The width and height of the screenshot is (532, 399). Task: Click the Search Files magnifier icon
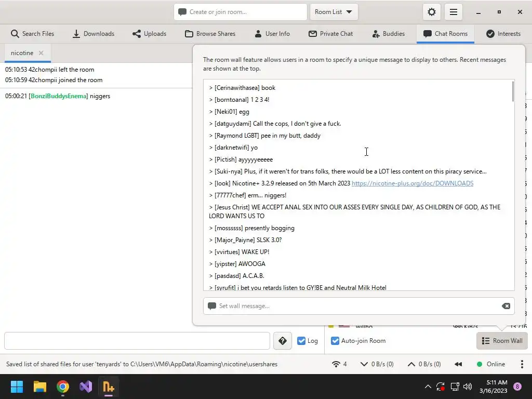(x=15, y=34)
